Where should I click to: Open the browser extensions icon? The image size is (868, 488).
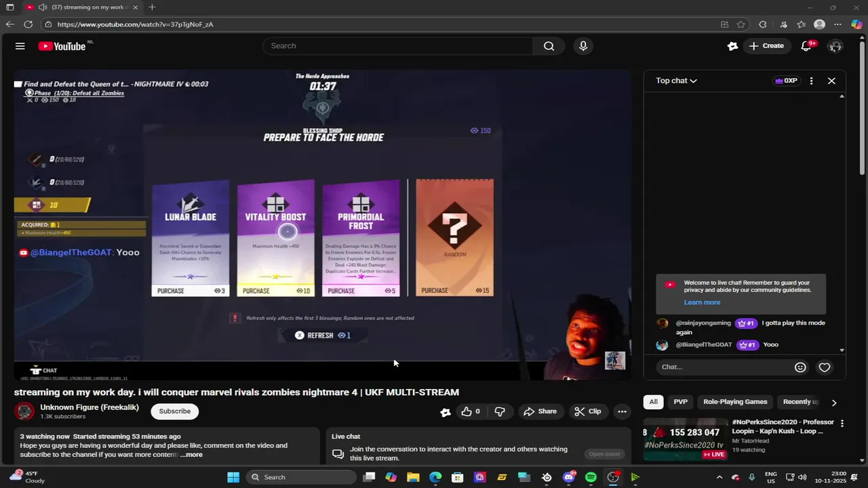763,24
